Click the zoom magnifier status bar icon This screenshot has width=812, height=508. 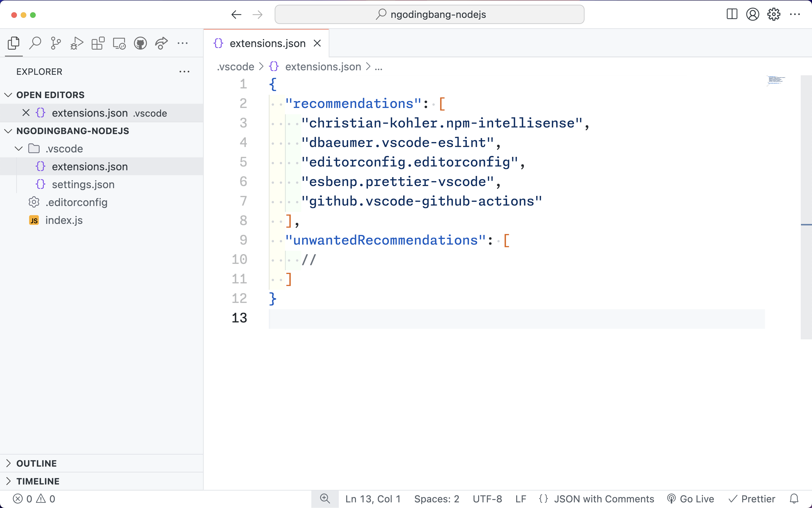325,499
